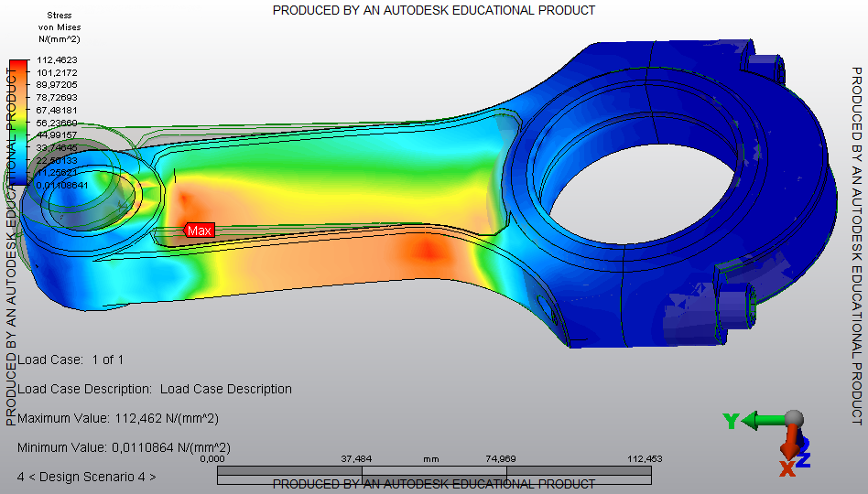This screenshot has width=868, height=494.
Task: Click the Load Case Description text line
Action: point(155,389)
